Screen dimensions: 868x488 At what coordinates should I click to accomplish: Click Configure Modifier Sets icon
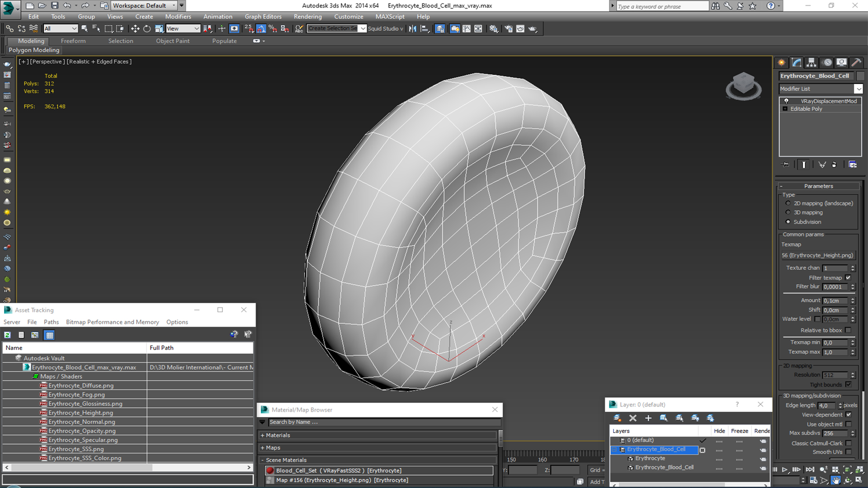(853, 164)
